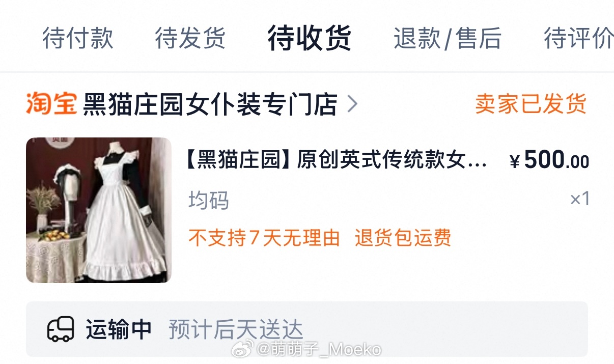Click the ¥500.00 price
The width and height of the screenshot is (614, 364).
(549, 161)
